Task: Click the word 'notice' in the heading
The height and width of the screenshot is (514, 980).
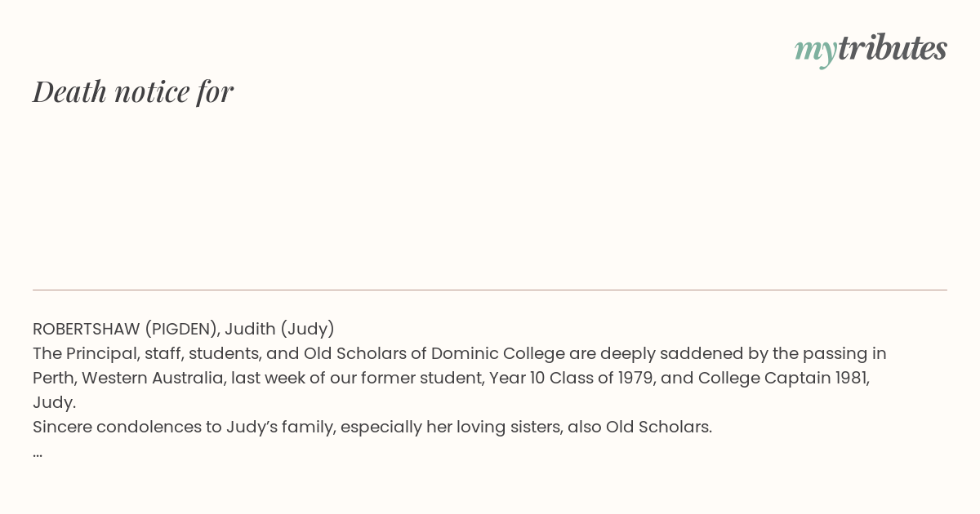Action: tap(152, 91)
